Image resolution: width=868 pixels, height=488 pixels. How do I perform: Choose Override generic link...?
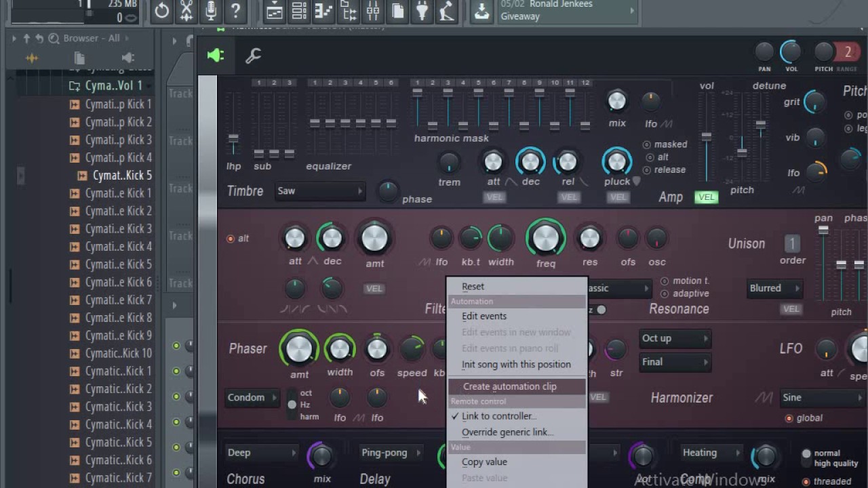tap(517, 432)
